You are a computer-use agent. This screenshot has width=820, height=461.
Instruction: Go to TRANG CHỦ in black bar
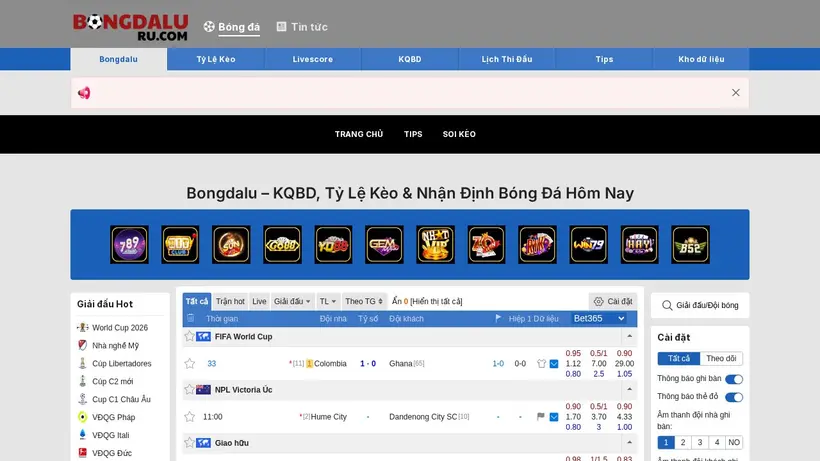(359, 134)
